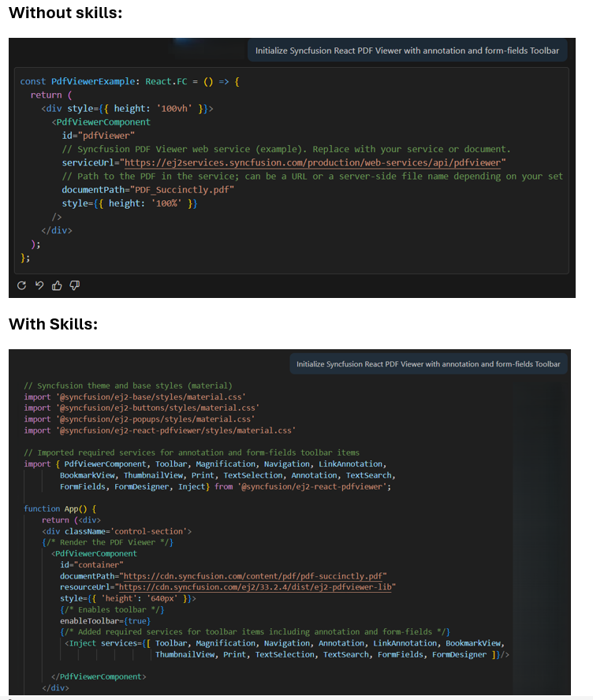
Task: Click the className='control-section' div line
Action: (117, 531)
